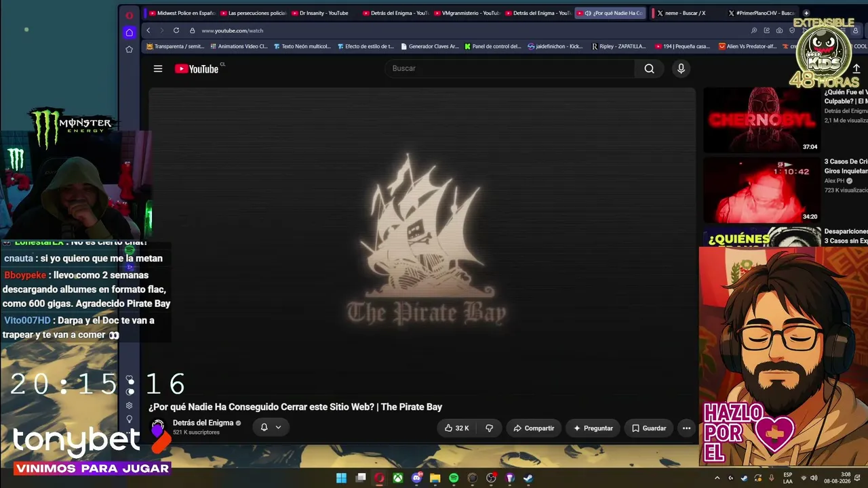Save video with the Guardar button
Screen dimensions: 868x488
point(649,428)
